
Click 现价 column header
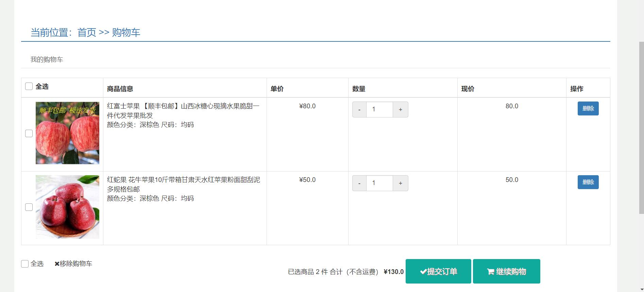(468, 89)
